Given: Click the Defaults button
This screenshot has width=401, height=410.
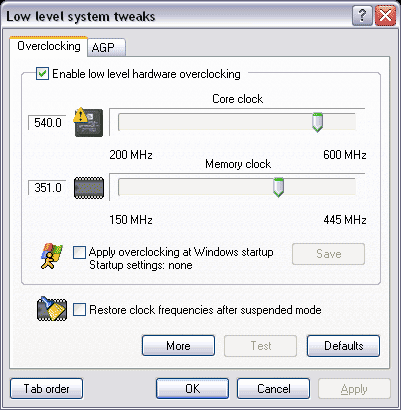Looking at the screenshot, I should click(x=343, y=346).
